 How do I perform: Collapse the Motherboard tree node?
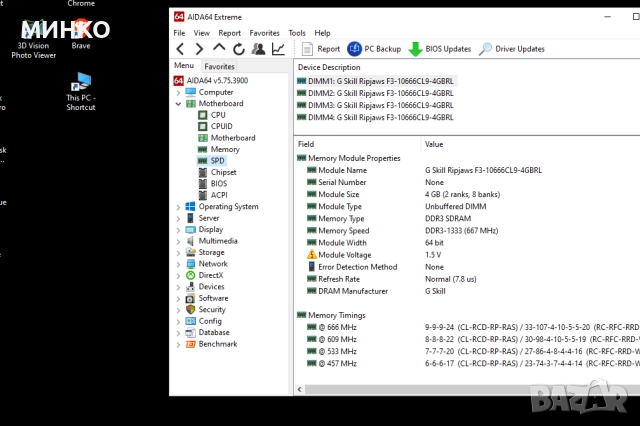tap(178, 104)
